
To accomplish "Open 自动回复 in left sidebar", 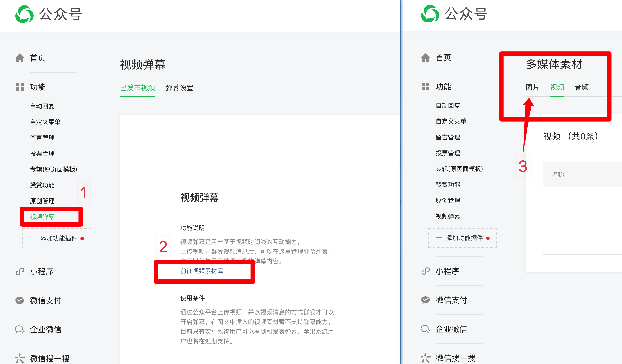I will tap(42, 106).
